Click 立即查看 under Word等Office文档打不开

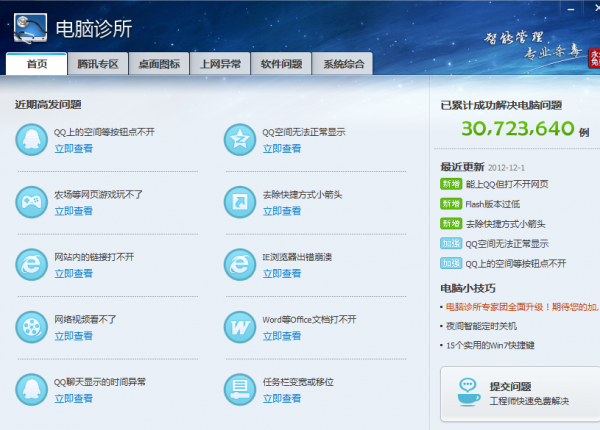point(282,336)
